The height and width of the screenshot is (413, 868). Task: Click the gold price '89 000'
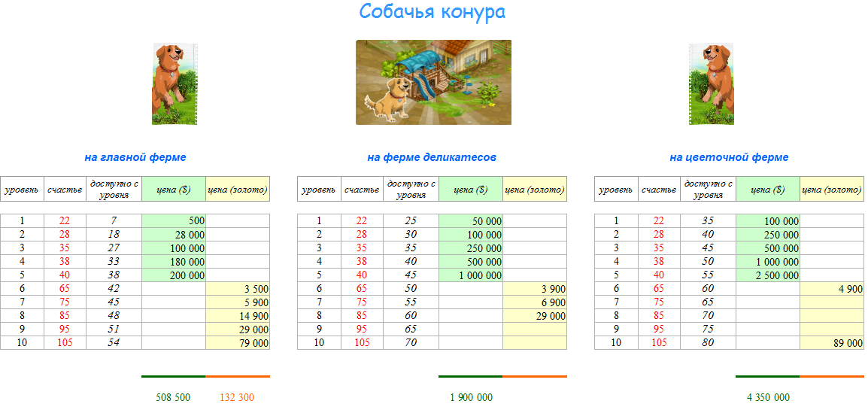(x=832, y=343)
